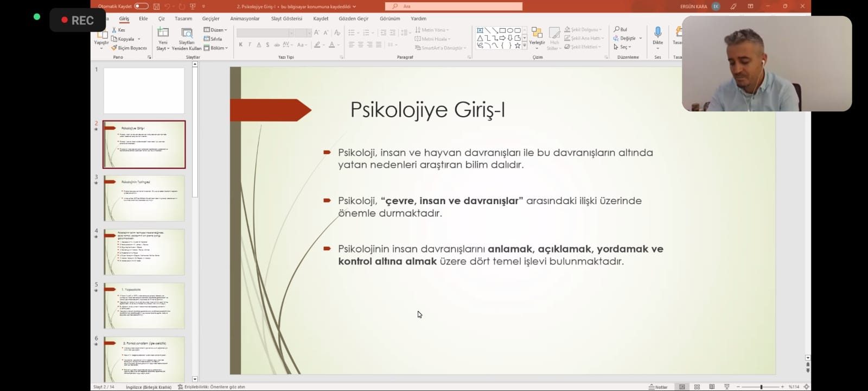
Task: Open the Animasyonlar ribbon tab
Action: [245, 18]
